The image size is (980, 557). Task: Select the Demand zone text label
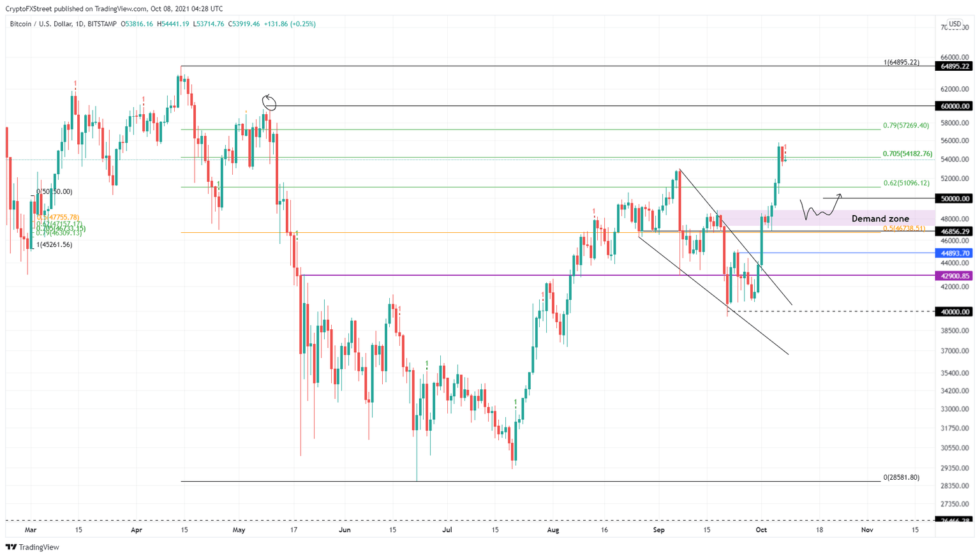click(880, 218)
